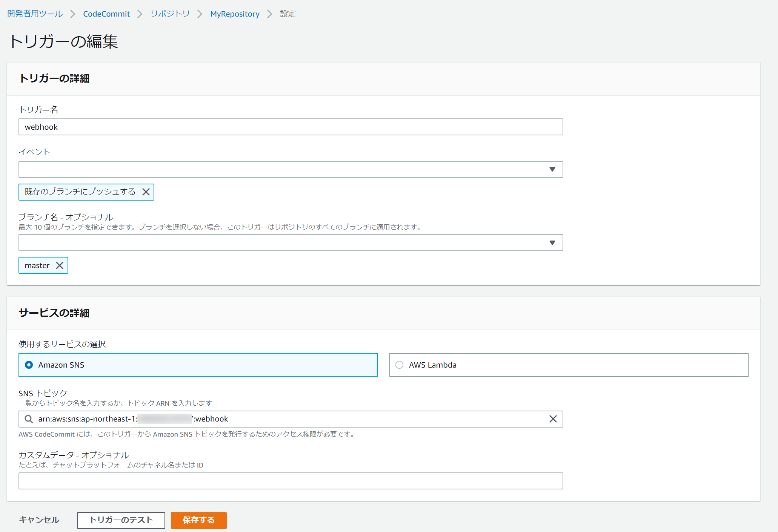Viewport: 778px width, 532px height.
Task: Select the AWS Lambda radio option
Action: [400, 365]
